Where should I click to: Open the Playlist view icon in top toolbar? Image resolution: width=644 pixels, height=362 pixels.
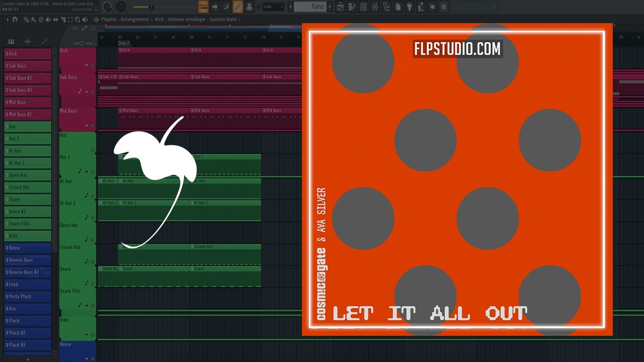click(x=340, y=7)
